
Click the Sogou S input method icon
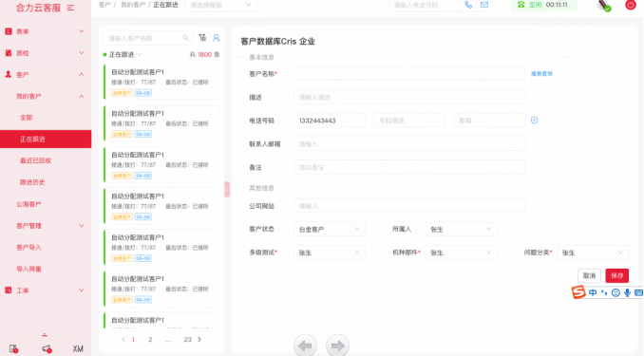tap(578, 292)
